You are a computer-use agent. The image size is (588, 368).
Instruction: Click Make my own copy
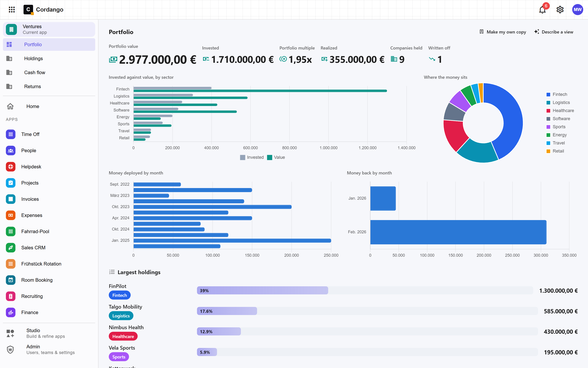(503, 32)
